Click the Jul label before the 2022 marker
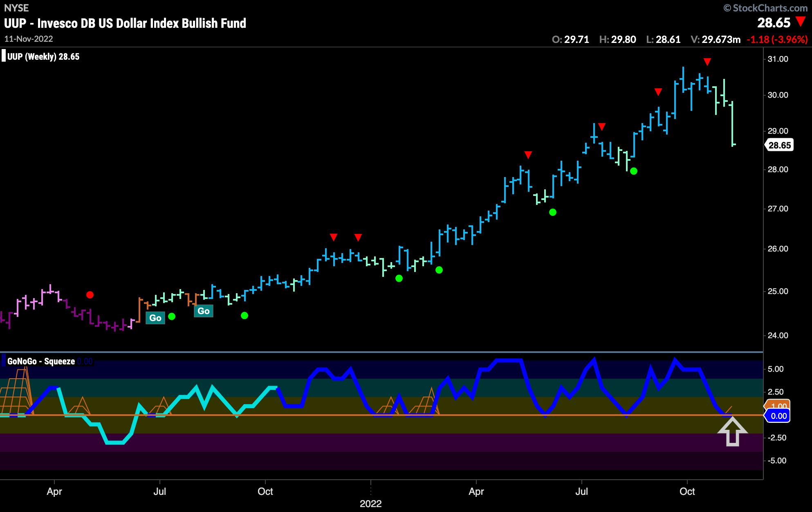 point(159,492)
